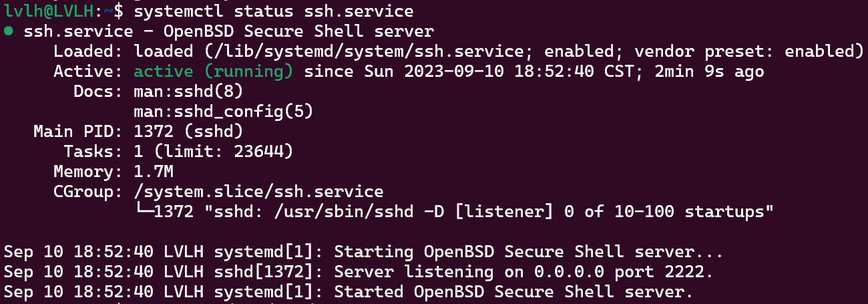Click the Starting OpenBSD Secure Shell log line
Image resolution: width=868 pixels, height=304 pixels.
[x=528, y=253]
